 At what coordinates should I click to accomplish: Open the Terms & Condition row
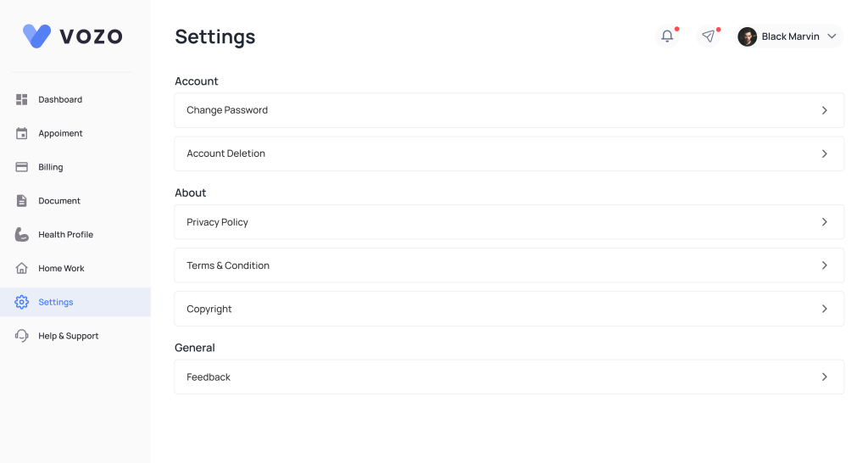point(509,265)
